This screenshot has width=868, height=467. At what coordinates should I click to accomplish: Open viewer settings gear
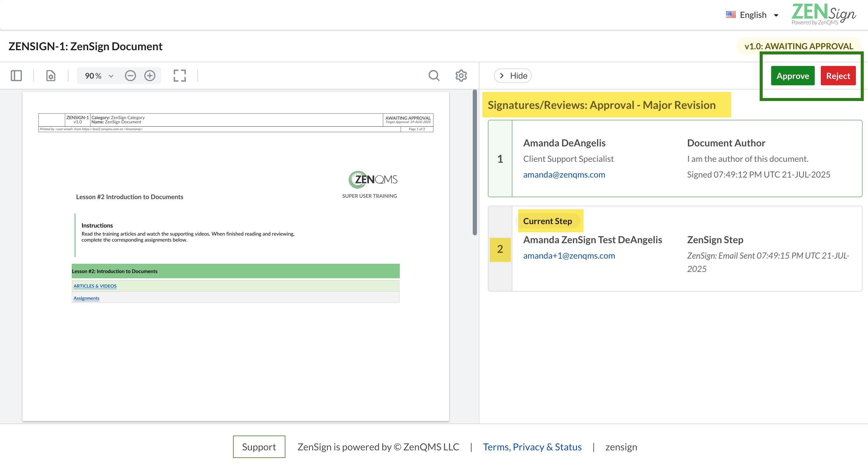(x=461, y=76)
